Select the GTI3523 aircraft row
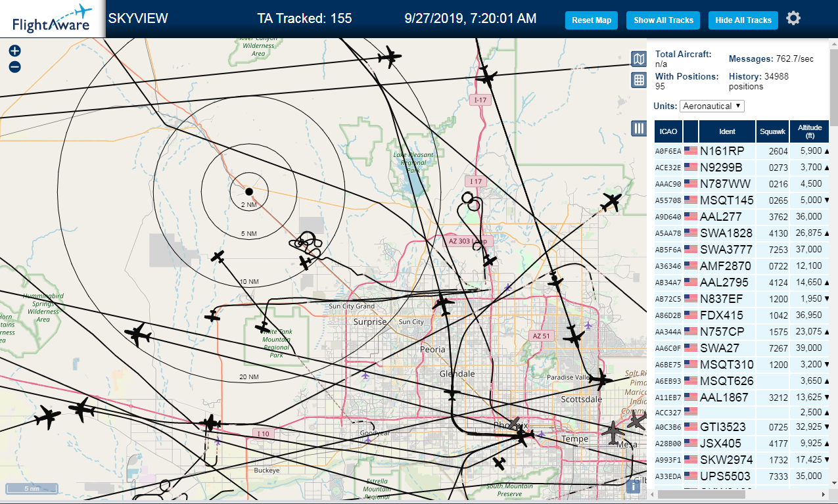Viewport: 838px width, 504px height. (741, 426)
